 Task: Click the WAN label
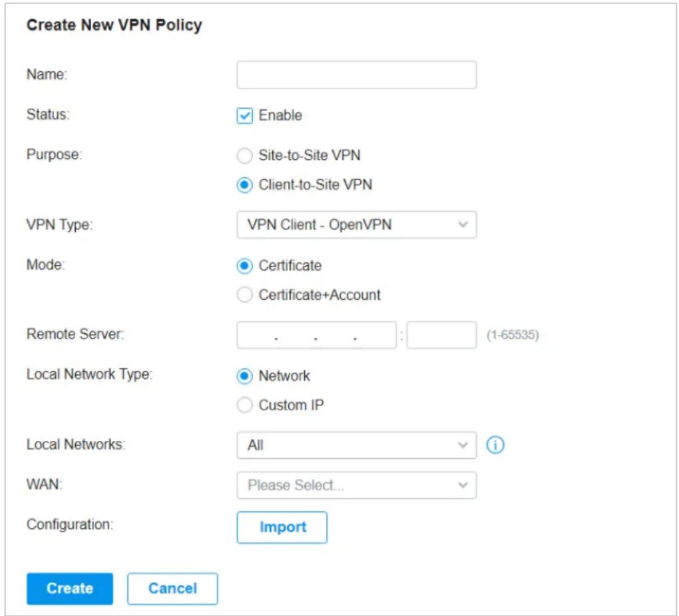[x=44, y=484]
